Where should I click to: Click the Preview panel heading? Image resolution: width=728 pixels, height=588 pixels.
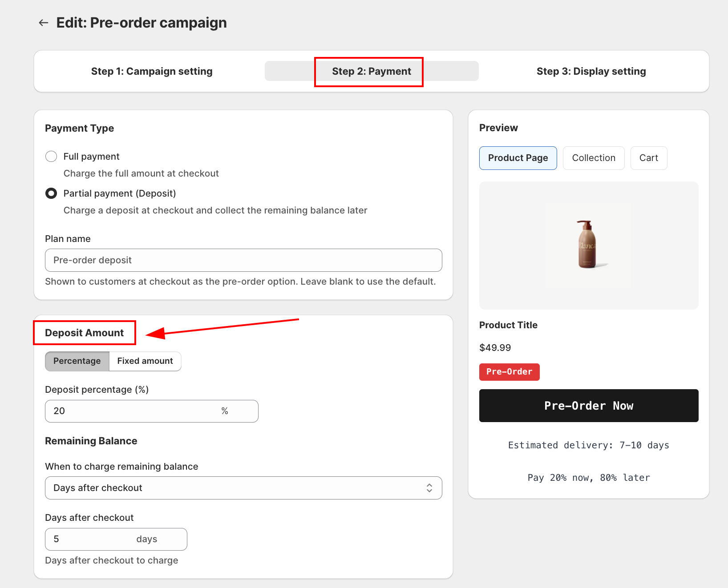pyautogui.click(x=498, y=128)
